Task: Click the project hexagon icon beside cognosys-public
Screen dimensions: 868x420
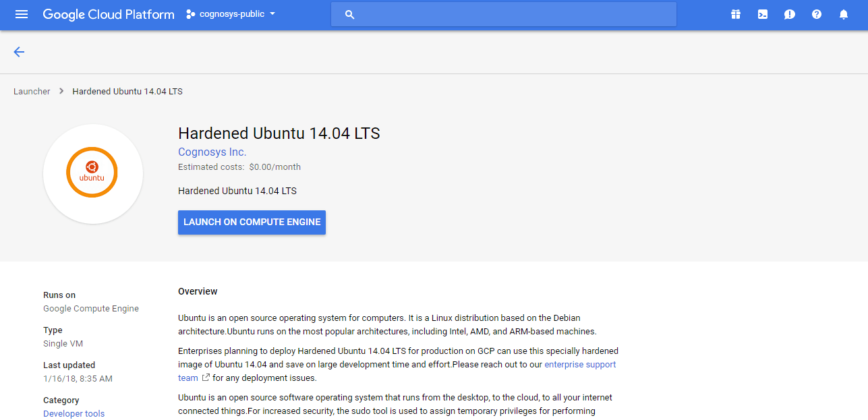Action: 191,14
